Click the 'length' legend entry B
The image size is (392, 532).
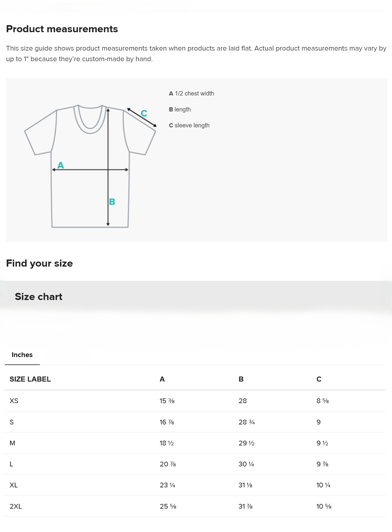tap(180, 109)
